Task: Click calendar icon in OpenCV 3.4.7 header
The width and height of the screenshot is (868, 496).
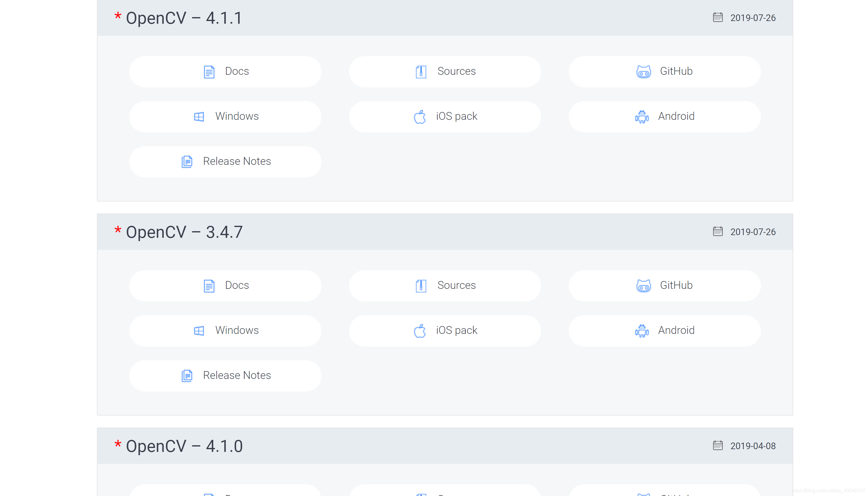Action: click(x=718, y=231)
